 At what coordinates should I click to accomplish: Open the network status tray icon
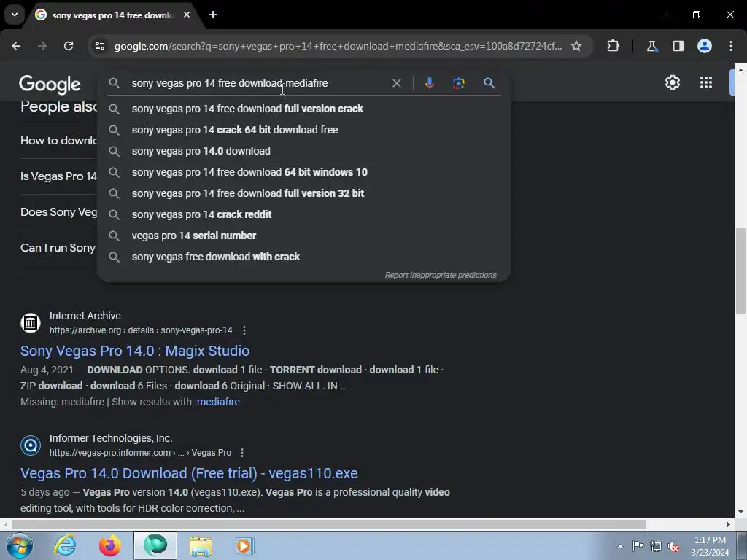(656, 546)
